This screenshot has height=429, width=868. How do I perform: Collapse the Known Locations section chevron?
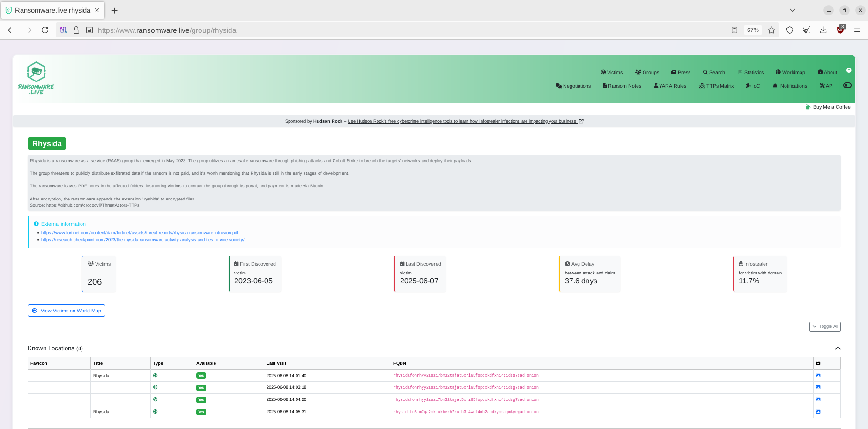pyautogui.click(x=838, y=348)
